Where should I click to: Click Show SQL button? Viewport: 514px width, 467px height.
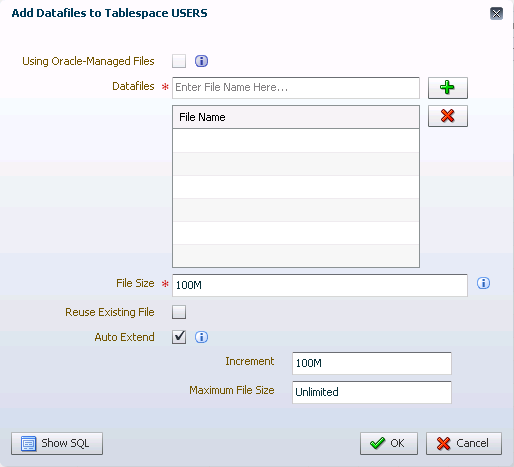(x=57, y=443)
